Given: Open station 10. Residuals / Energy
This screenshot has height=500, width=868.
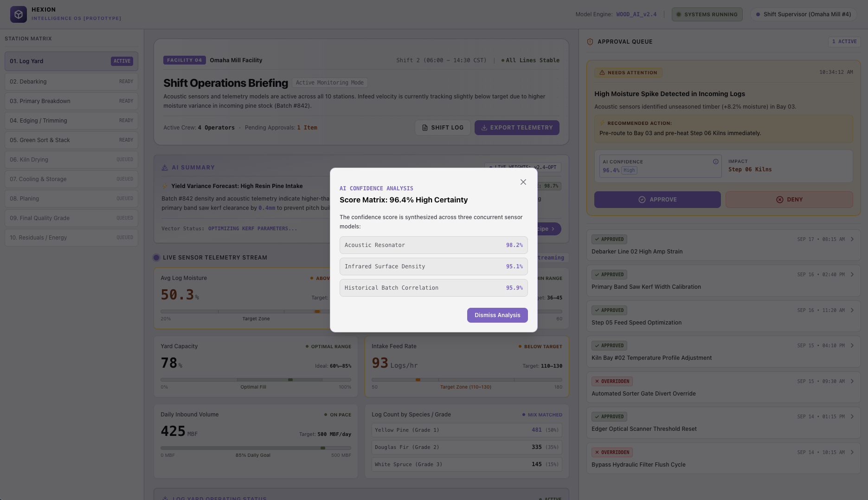Looking at the screenshot, I should point(71,238).
